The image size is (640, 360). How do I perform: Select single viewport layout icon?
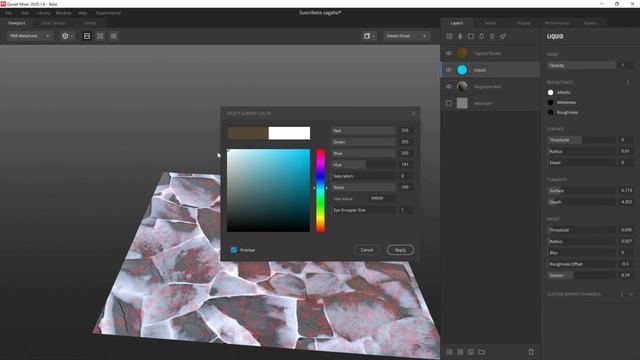(87, 36)
